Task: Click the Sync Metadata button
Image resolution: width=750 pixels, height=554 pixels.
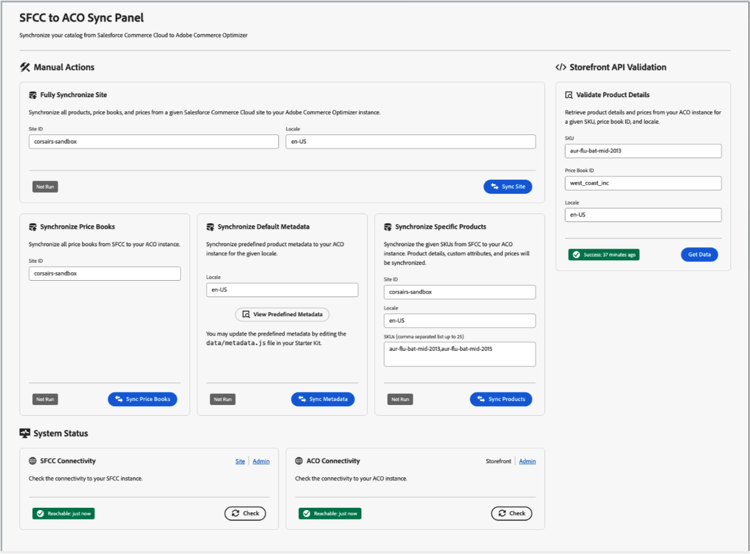Action: [x=323, y=399]
